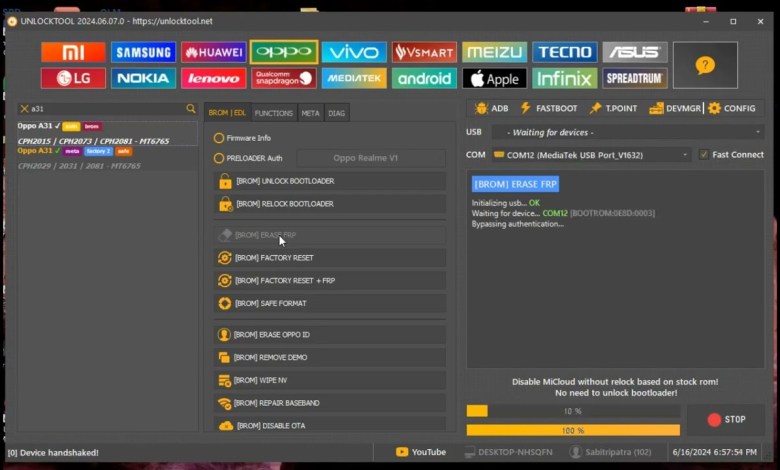780x470 pixels.
Task: Select the MediaTek logo
Action: click(354, 78)
